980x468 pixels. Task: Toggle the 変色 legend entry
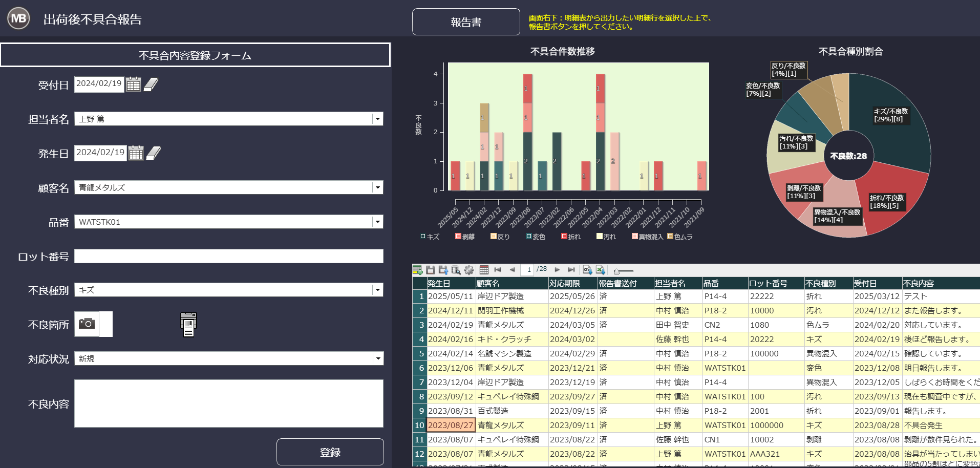[536, 237]
